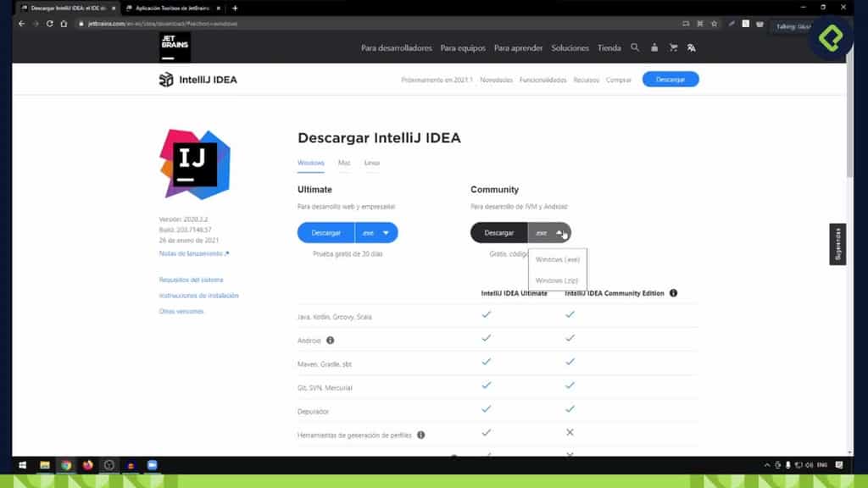Click the volume icon in the system tray
Screen dimensions: 868x488
point(810,465)
